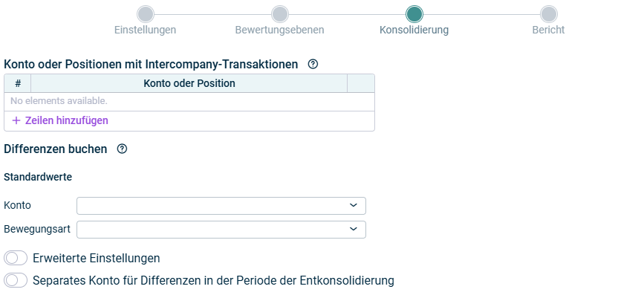Go to Bericht step label
Image resolution: width=644 pixels, height=295 pixels.
[x=548, y=30]
